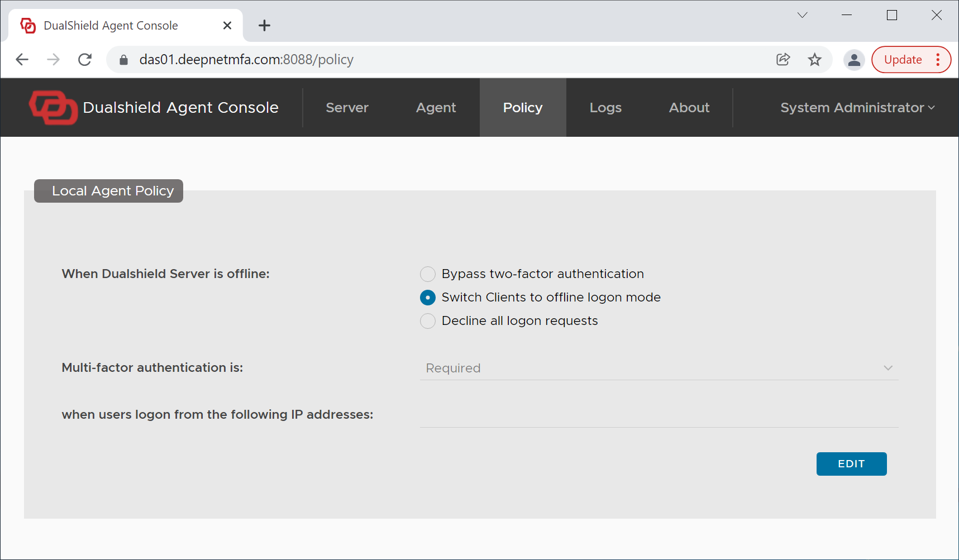Open the Logs menu item
The width and height of the screenshot is (959, 560).
pyautogui.click(x=605, y=108)
